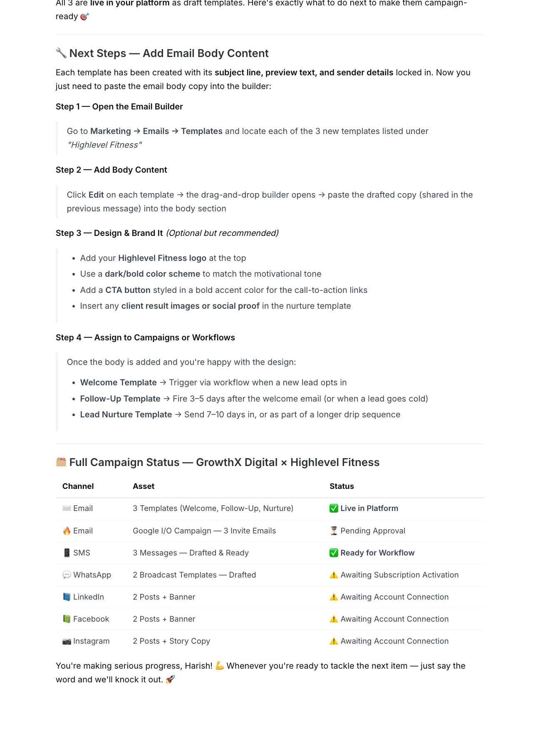Click the warning icon for Awaiting Subscription Activation
Viewport: 560px width, 729px height.
pyautogui.click(x=334, y=575)
